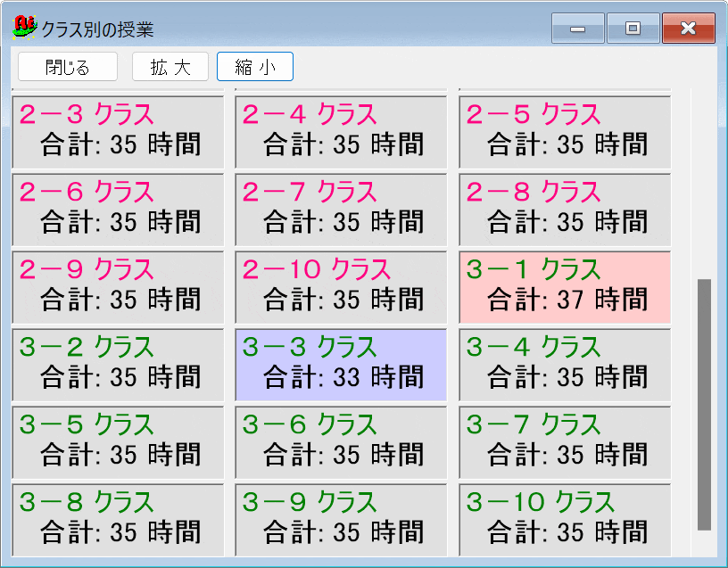Open the 2－7 クラス schedule panel

click(340, 209)
